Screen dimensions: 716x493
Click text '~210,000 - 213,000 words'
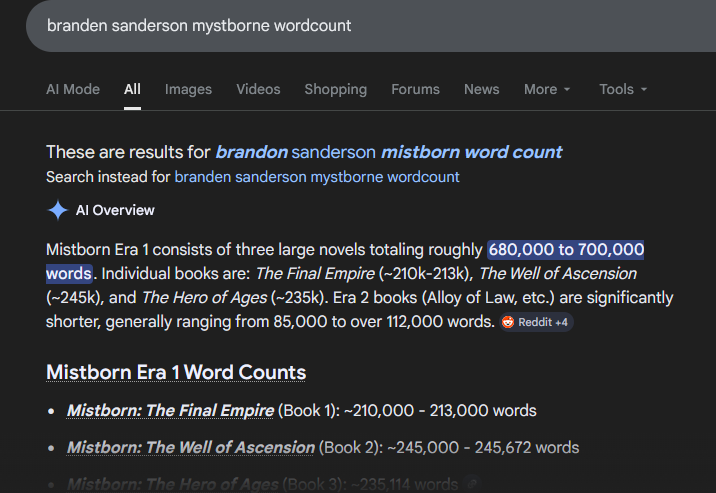point(440,410)
